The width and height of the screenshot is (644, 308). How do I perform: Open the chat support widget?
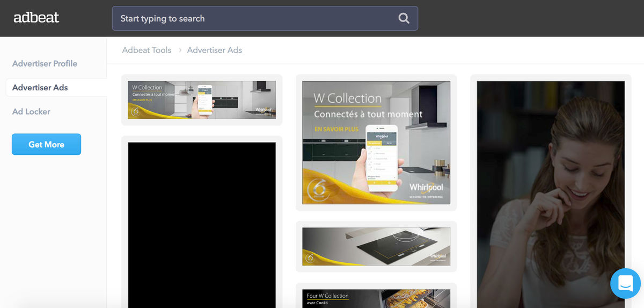pyautogui.click(x=625, y=283)
